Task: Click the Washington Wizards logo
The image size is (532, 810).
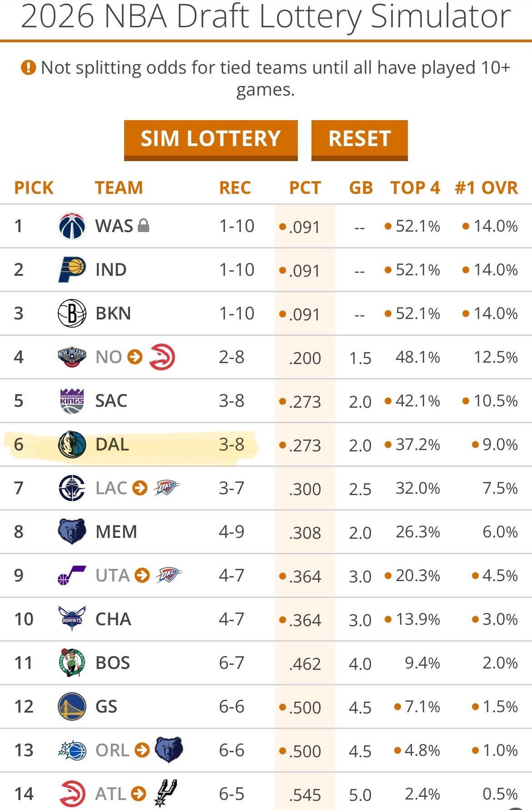Action: (72, 226)
